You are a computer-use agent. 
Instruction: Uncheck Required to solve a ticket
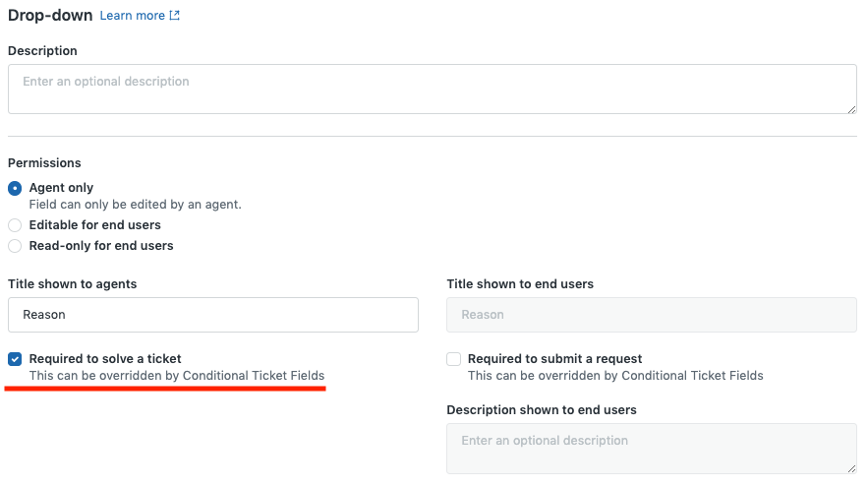tap(15, 359)
